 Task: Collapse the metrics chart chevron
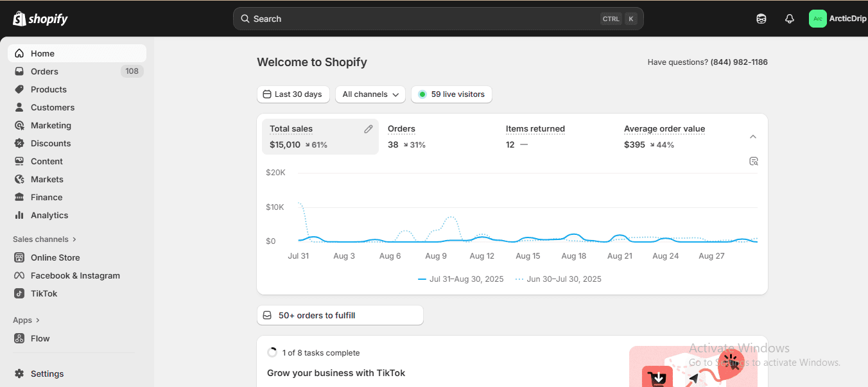(x=753, y=137)
